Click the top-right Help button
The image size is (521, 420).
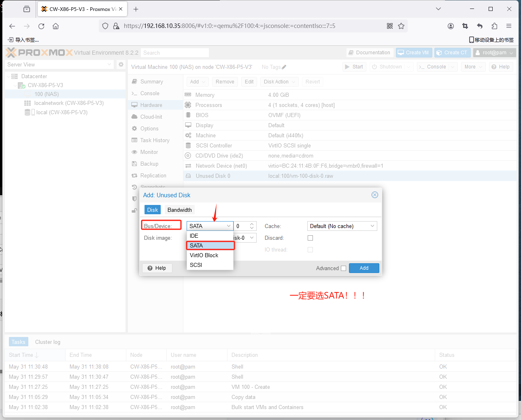click(501, 67)
